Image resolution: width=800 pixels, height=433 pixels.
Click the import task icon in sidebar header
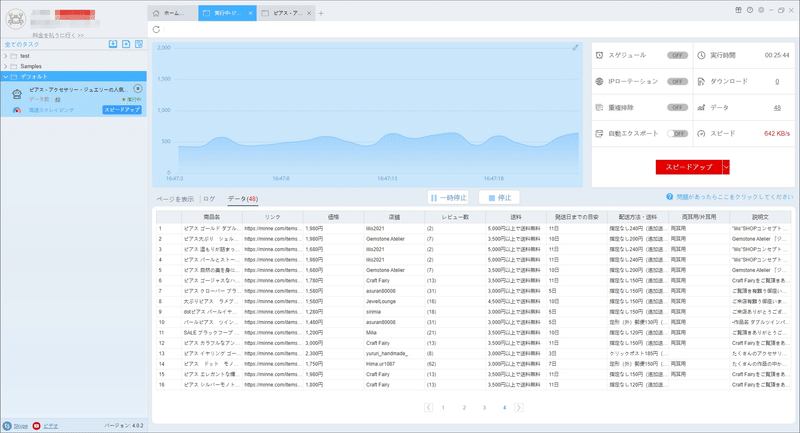113,44
